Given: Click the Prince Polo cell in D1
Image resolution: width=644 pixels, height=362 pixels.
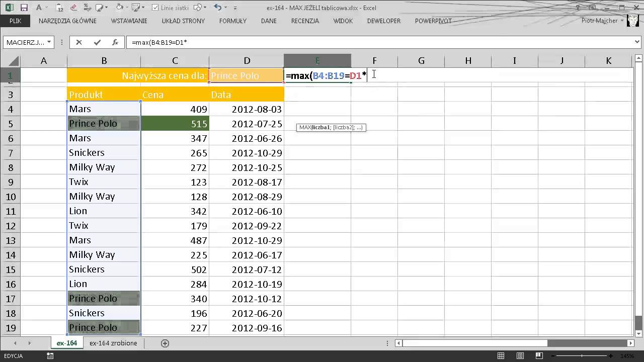Looking at the screenshot, I should [247, 75].
